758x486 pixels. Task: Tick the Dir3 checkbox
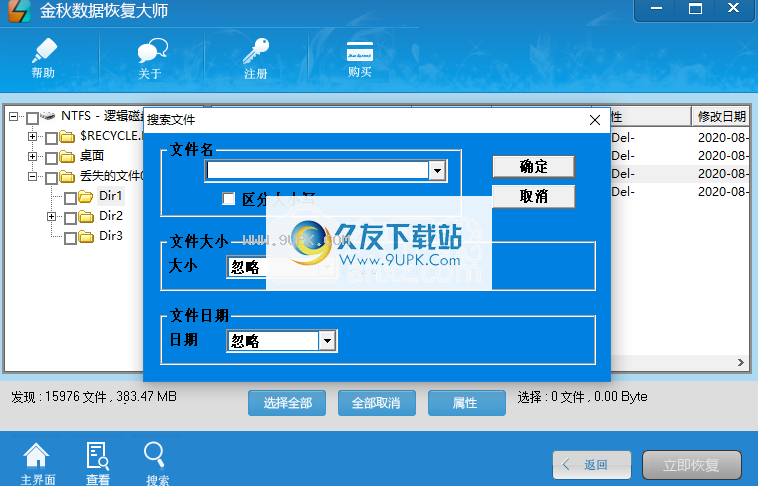point(70,238)
